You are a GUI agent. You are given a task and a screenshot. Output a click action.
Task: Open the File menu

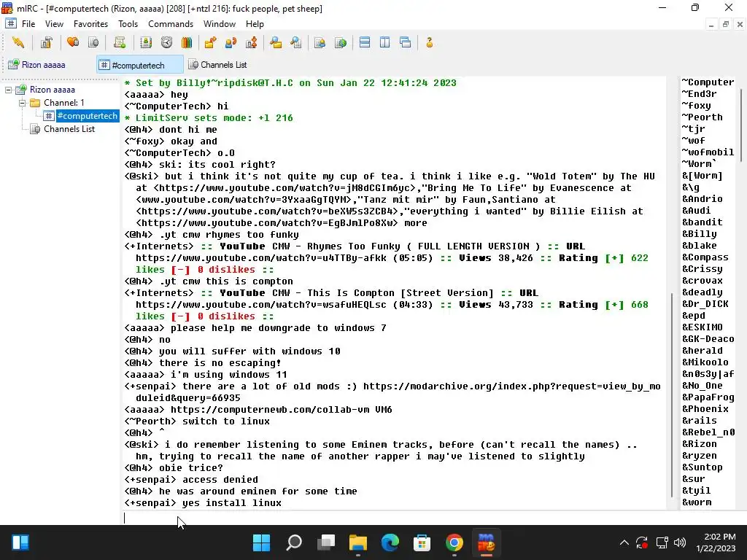28,24
